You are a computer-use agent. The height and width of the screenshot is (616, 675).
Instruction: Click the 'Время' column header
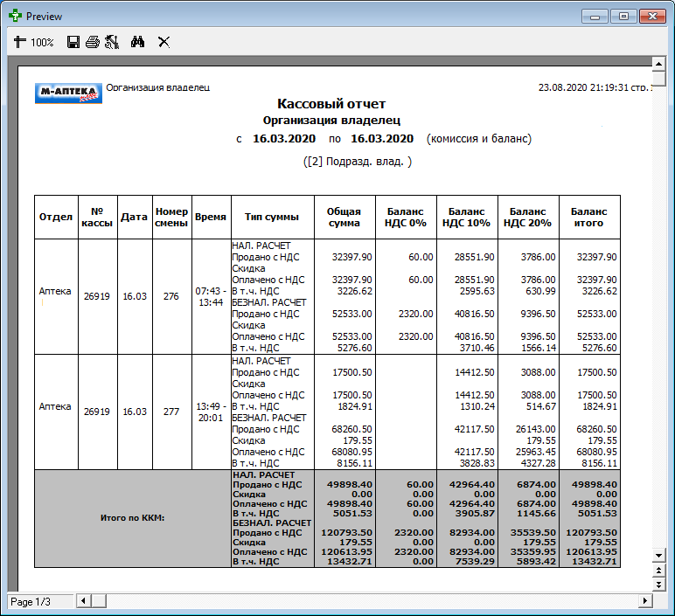pyautogui.click(x=211, y=217)
